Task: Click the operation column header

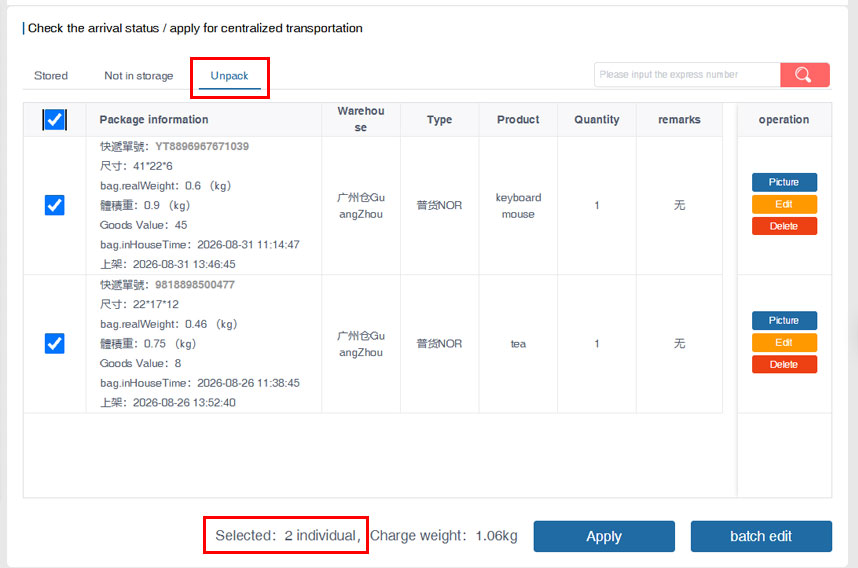Action: [784, 119]
